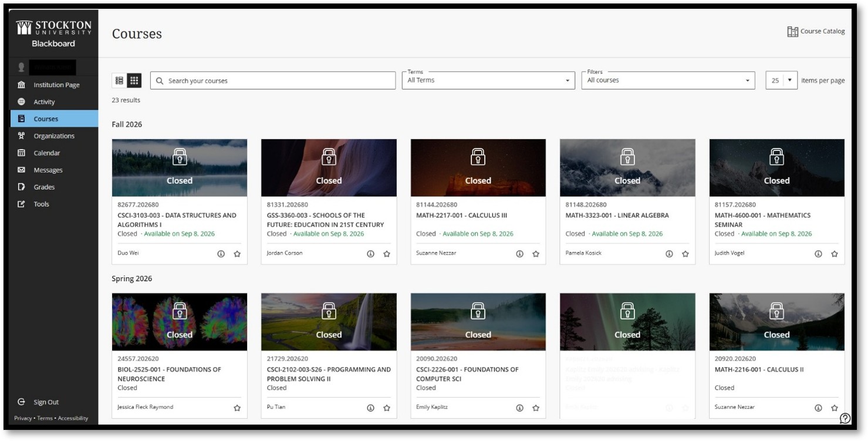Click instructor name Jordan Corson
The height and width of the screenshot is (441, 868).
point(285,253)
